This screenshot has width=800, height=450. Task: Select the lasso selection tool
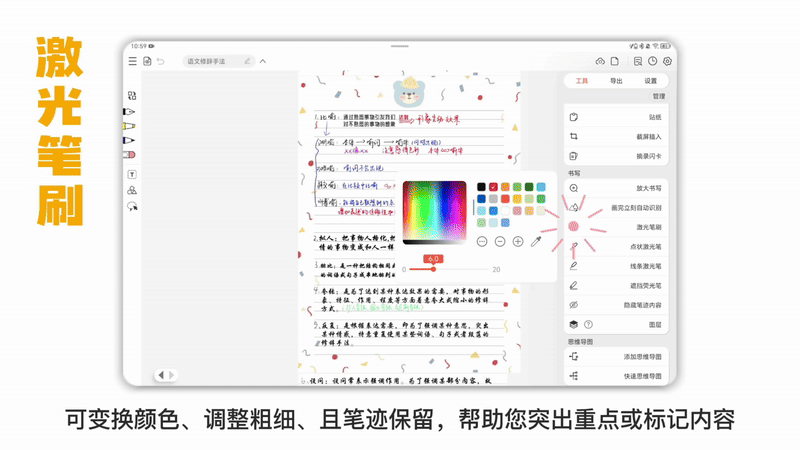(x=131, y=206)
